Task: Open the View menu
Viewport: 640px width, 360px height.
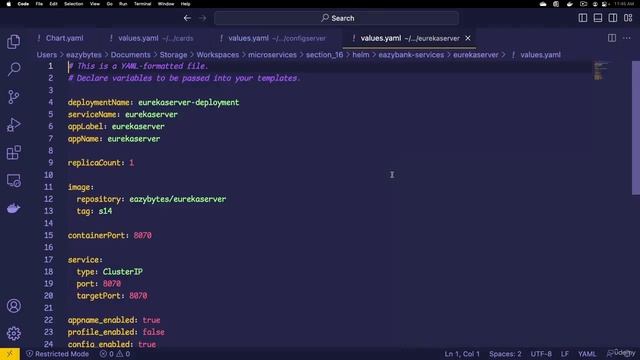Action: 95,4
